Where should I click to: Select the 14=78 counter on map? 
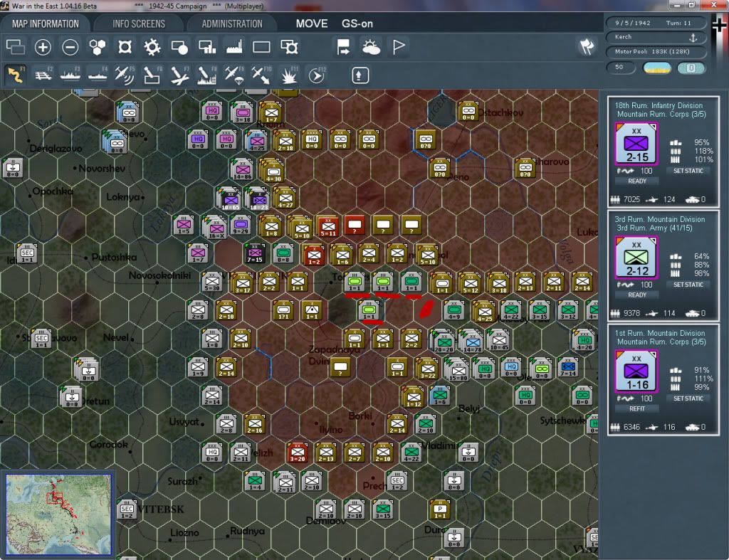click(x=472, y=342)
